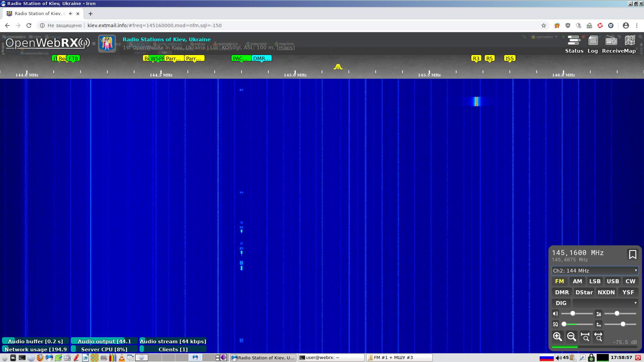This screenshot has width=644, height=362.
Task: Click the waterfall level min/max icon
Action: point(598,324)
